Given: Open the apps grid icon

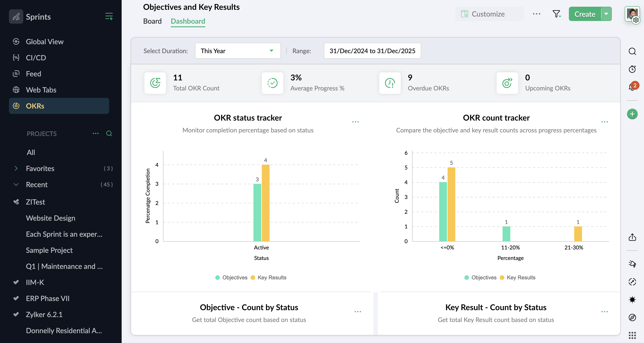Looking at the screenshot, I should [x=632, y=335].
